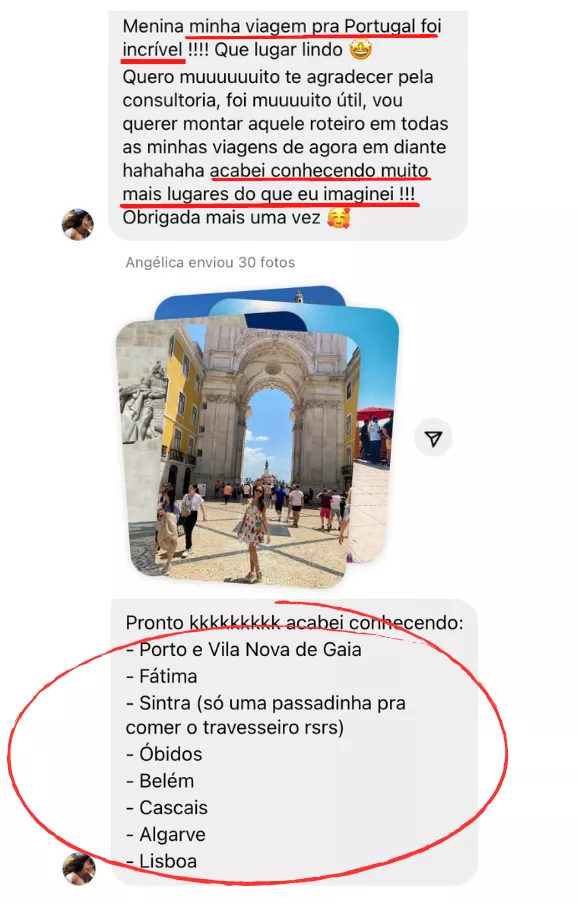Screen dimensions: 578x904
Task: Click the 'Belém' list entry
Action: 160,781
